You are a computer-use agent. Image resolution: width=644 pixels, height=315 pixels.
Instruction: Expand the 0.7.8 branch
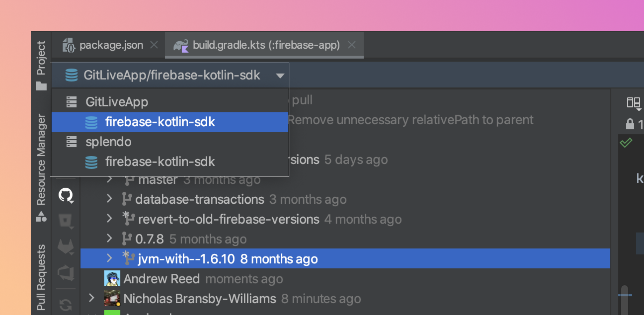pyautogui.click(x=110, y=238)
